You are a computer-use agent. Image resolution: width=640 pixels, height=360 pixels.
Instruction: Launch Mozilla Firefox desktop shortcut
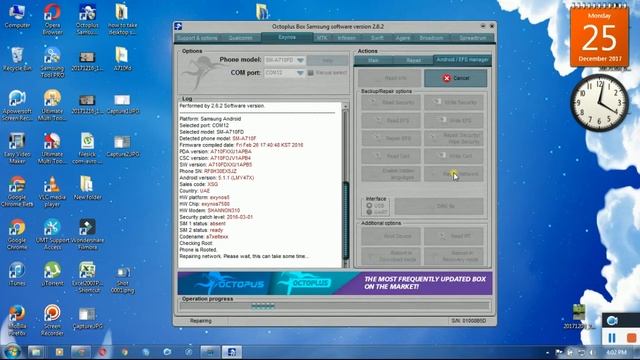(x=17, y=321)
